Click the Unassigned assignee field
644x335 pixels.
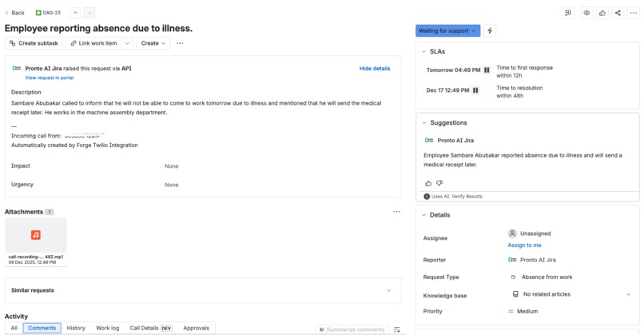(x=530, y=233)
